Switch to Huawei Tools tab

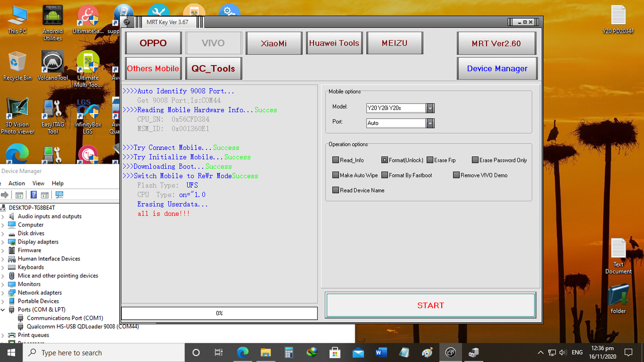335,43
